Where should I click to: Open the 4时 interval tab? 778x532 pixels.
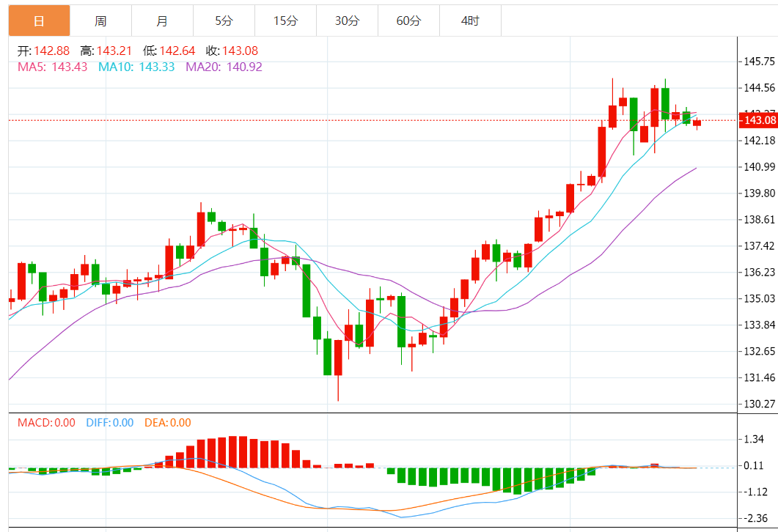click(x=470, y=21)
